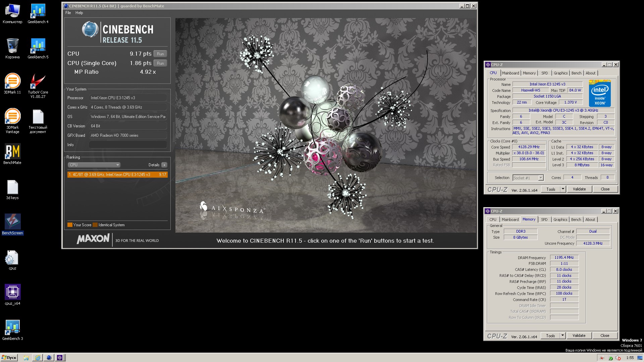Click the multiplier x 38.0 value field

click(529, 153)
